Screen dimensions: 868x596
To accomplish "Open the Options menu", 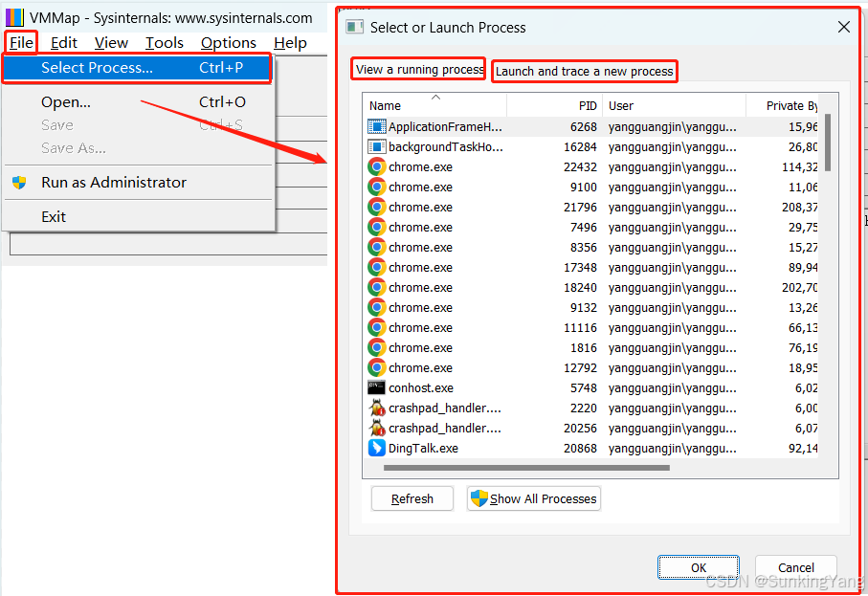I will tap(229, 43).
